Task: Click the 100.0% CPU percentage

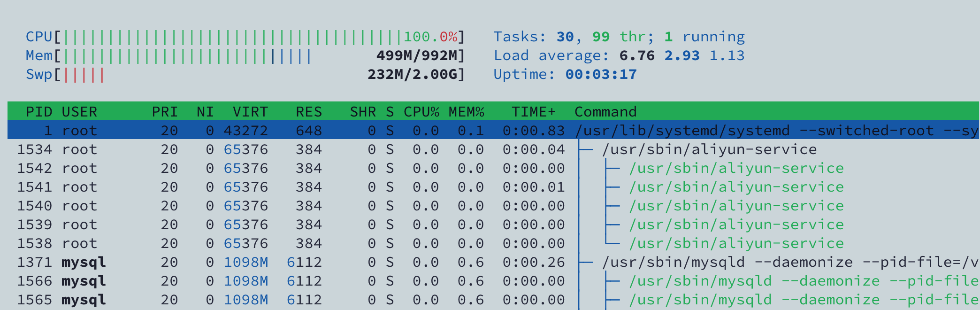Action: point(430,37)
